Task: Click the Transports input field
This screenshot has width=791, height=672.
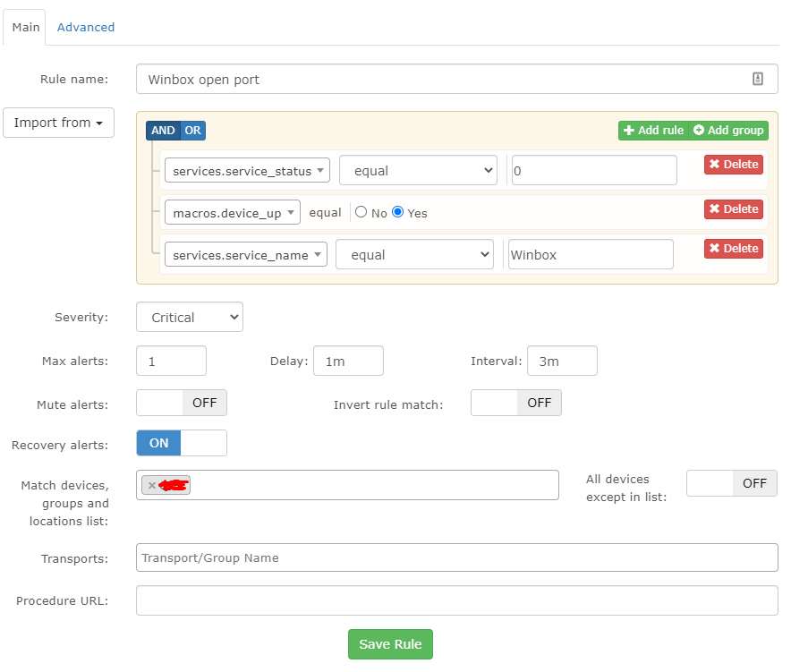Action: click(x=456, y=557)
